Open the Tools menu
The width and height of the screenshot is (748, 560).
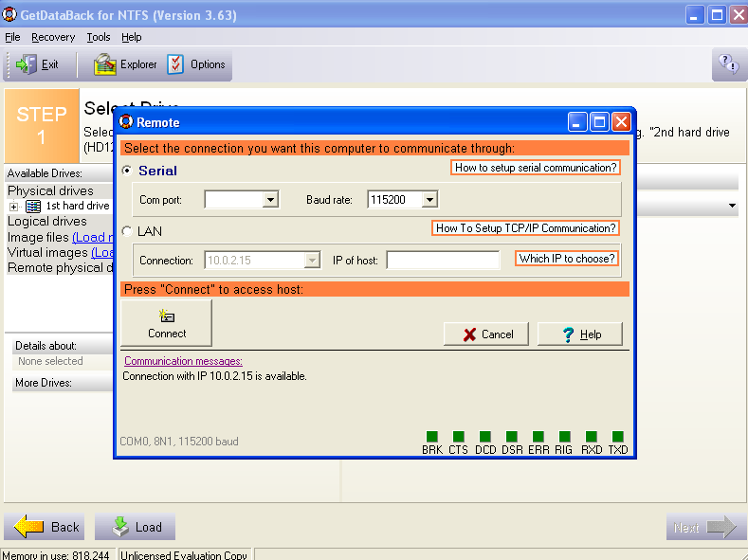tap(99, 37)
